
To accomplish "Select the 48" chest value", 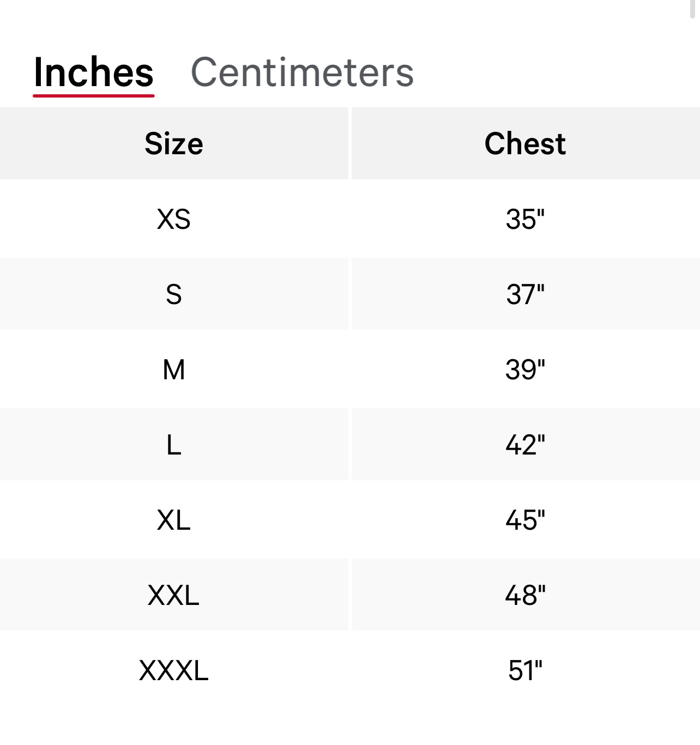I will (525, 595).
